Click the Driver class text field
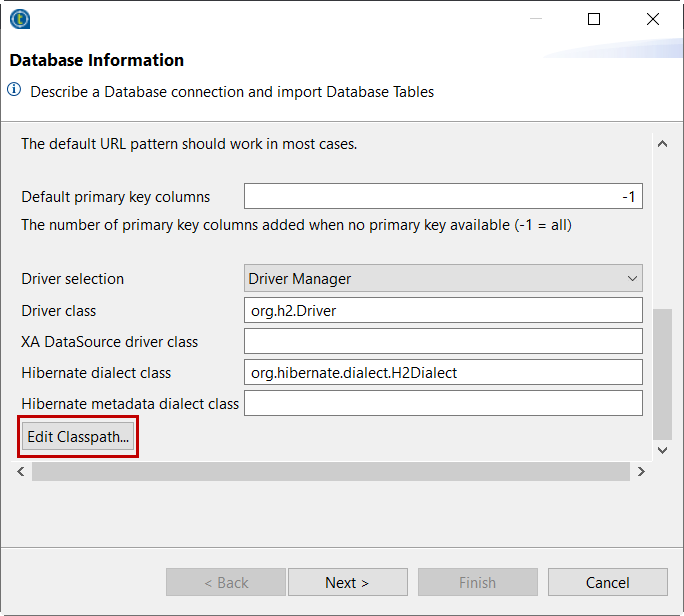The width and height of the screenshot is (684, 616). point(443,310)
